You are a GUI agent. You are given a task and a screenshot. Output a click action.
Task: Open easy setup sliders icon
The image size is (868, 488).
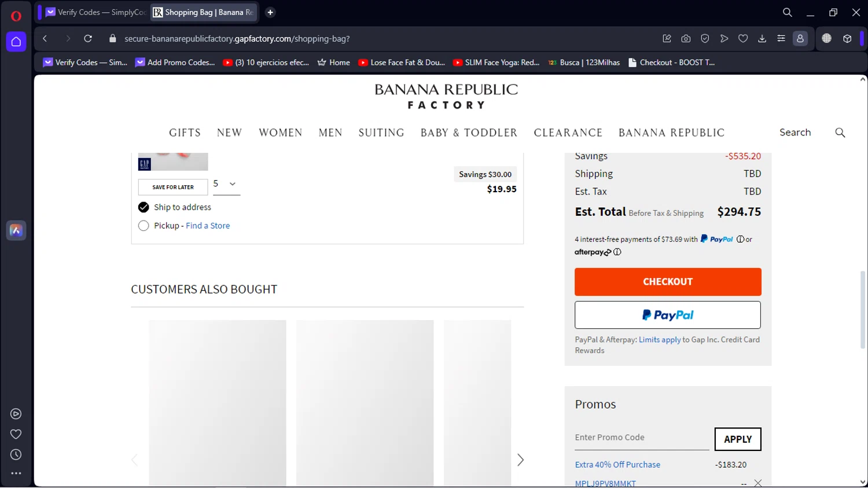click(781, 39)
